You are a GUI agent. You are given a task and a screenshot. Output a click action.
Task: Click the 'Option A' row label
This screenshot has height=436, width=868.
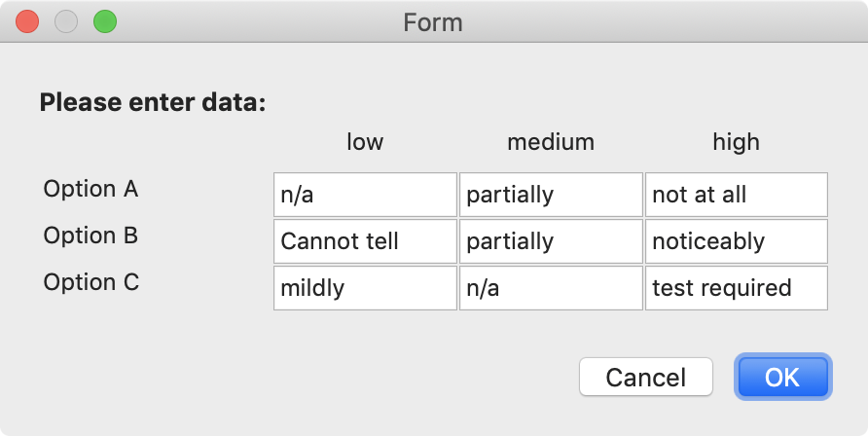click(x=90, y=189)
